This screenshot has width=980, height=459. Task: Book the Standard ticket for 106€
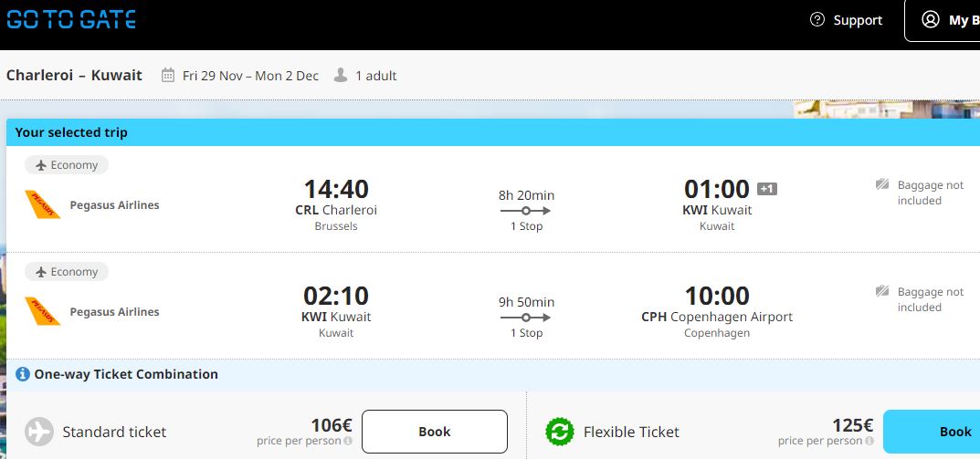click(x=435, y=432)
